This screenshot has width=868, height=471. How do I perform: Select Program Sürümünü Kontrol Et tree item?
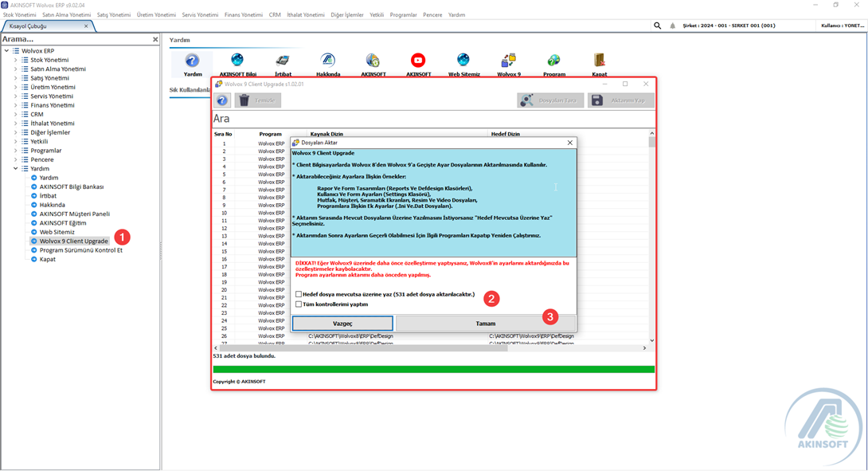(x=80, y=250)
